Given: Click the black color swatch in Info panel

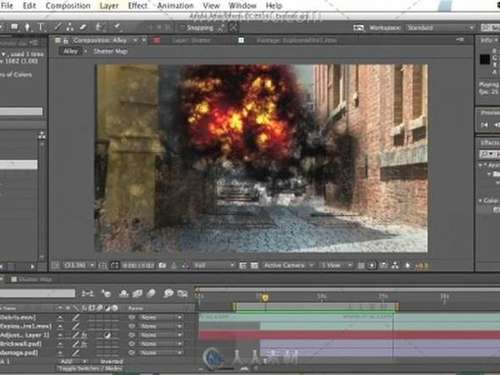Looking at the screenshot, I should [485, 60].
